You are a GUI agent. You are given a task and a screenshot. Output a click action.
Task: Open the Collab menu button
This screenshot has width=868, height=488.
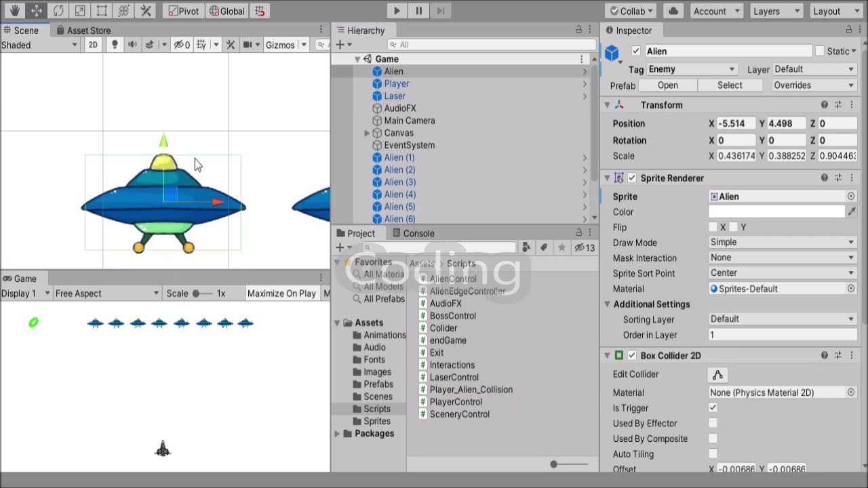click(631, 11)
